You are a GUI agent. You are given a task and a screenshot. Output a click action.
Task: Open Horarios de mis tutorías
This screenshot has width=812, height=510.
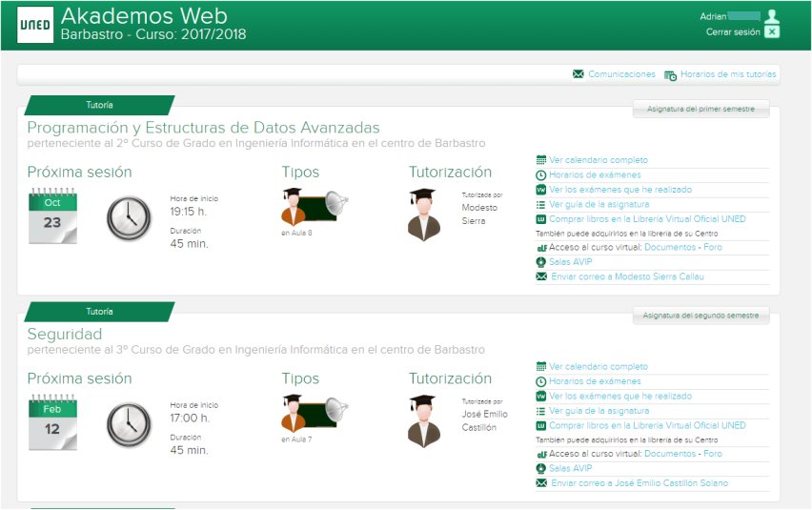point(728,74)
